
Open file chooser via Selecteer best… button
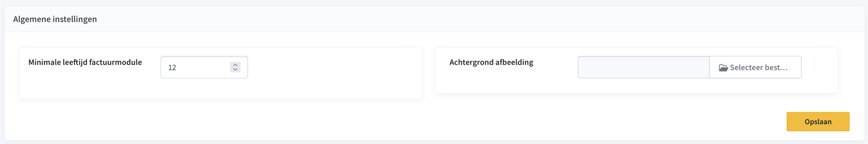tap(755, 67)
